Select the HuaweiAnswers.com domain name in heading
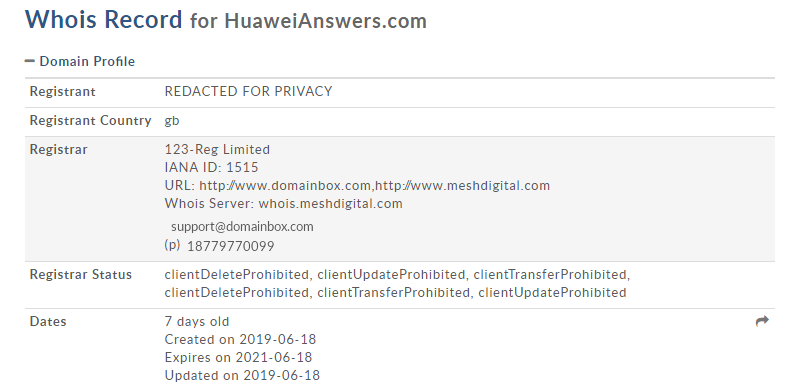Image resolution: width=791 pixels, height=387 pixels. pos(325,21)
